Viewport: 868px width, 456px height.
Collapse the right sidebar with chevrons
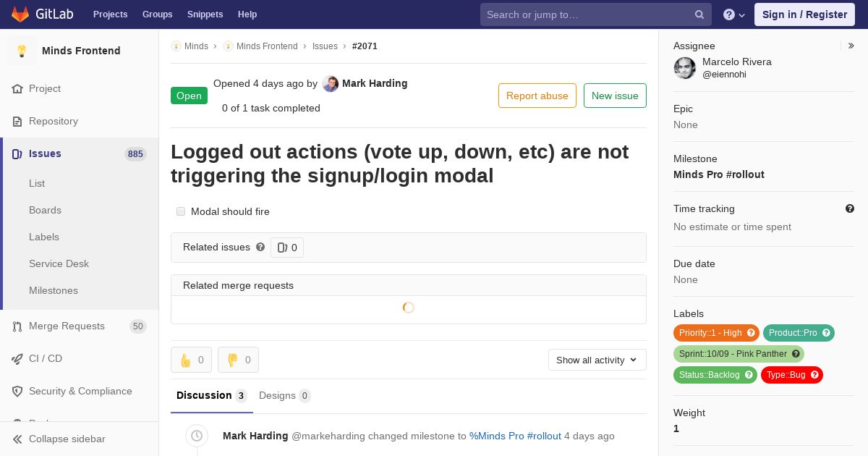click(x=851, y=46)
